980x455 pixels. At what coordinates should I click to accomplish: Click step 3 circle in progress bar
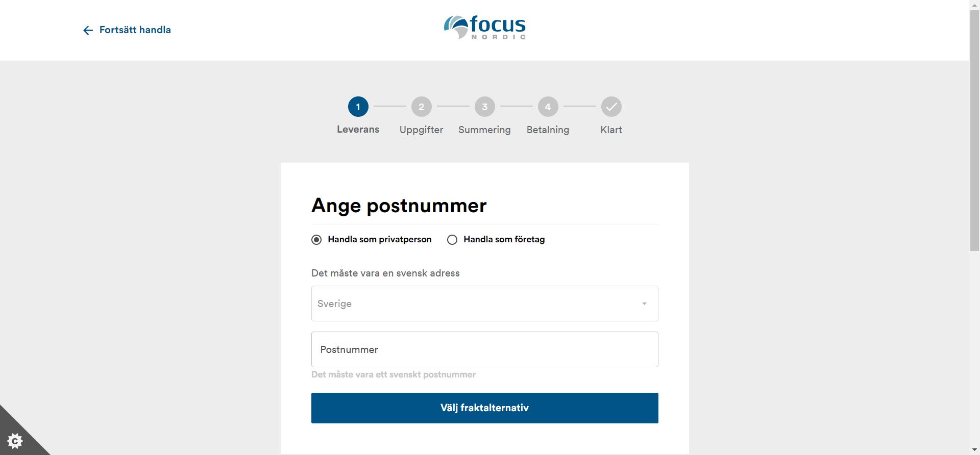[x=485, y=107]
